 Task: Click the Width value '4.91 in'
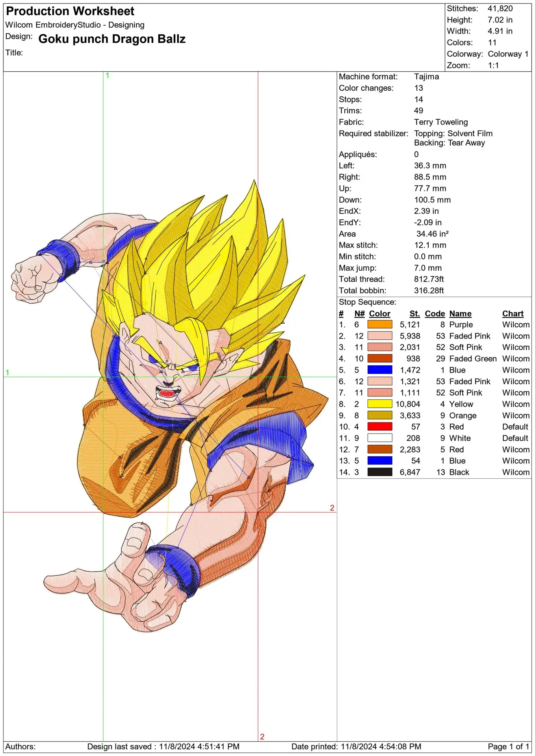pos(500,31)
